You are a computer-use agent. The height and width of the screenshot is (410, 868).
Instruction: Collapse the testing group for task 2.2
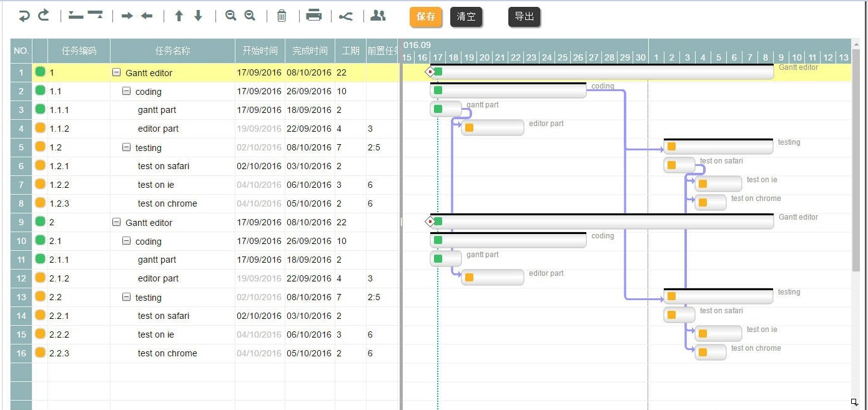(x=127, y=297)
